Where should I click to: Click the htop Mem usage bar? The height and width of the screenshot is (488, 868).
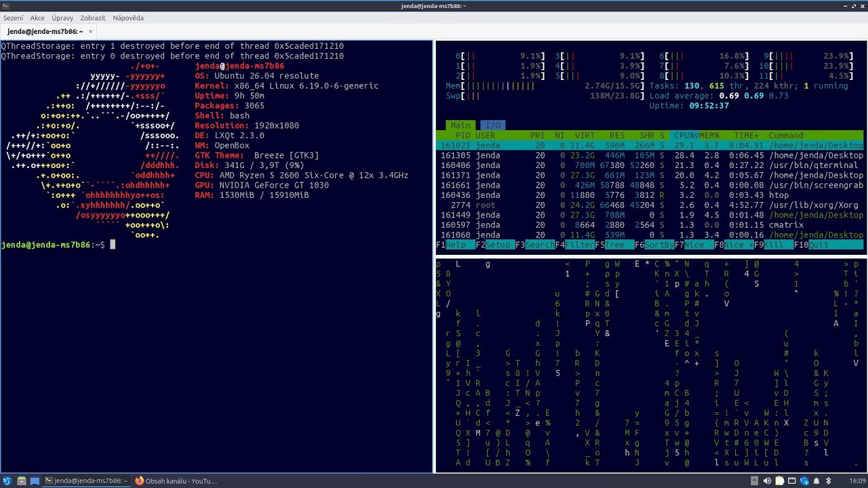pyautogui.click(x=545, y=86)
